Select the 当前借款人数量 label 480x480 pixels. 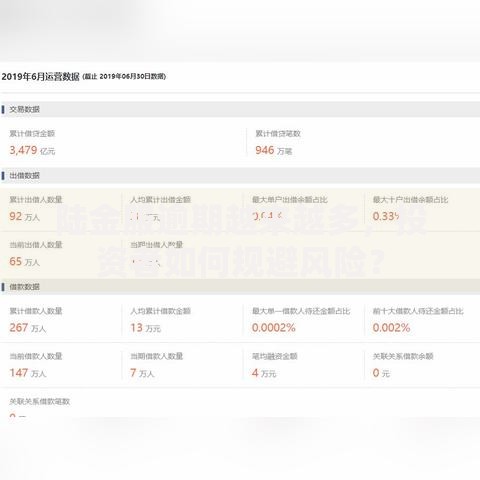point(36,356)
